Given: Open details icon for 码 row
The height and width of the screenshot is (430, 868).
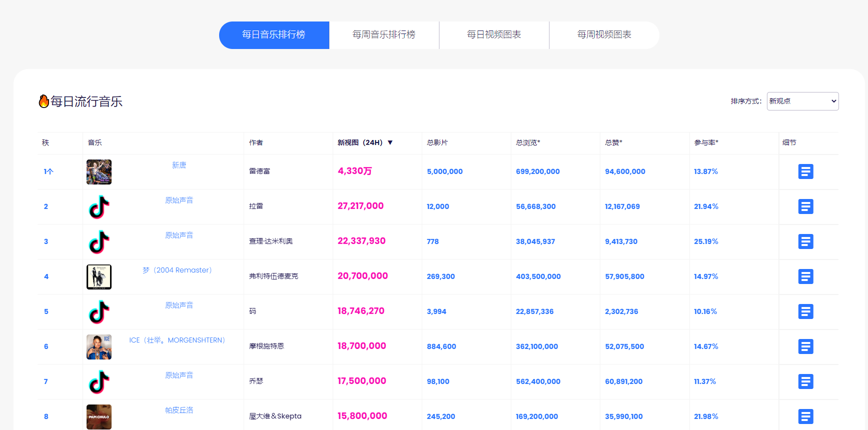Looking at the screenshot, I should [x=805, y=311].
